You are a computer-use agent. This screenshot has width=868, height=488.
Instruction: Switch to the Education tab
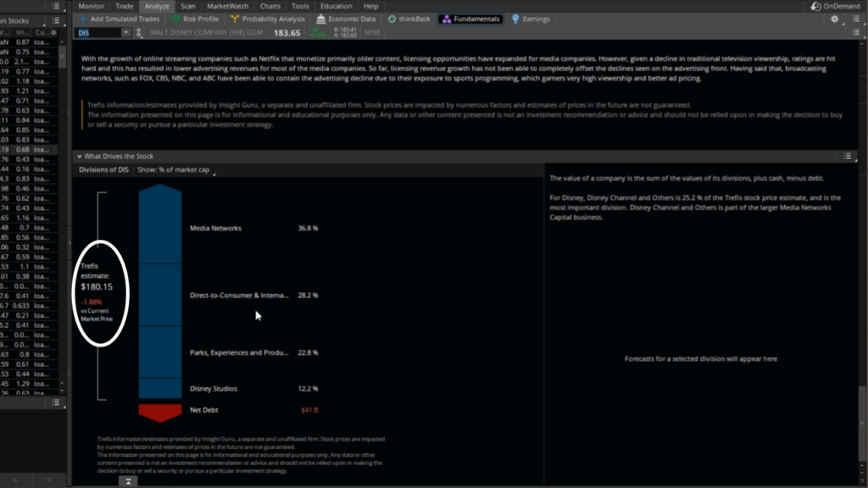click(336, 6)
